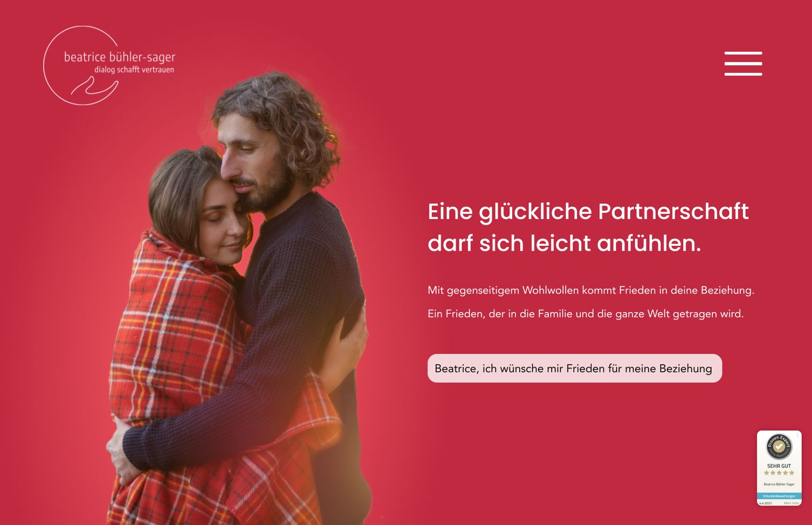The height and width of the screenshot is (525, 812).
Task: Click the 'Beatrice Bühler-Sager' name in the widget
Action: (779, 484)
